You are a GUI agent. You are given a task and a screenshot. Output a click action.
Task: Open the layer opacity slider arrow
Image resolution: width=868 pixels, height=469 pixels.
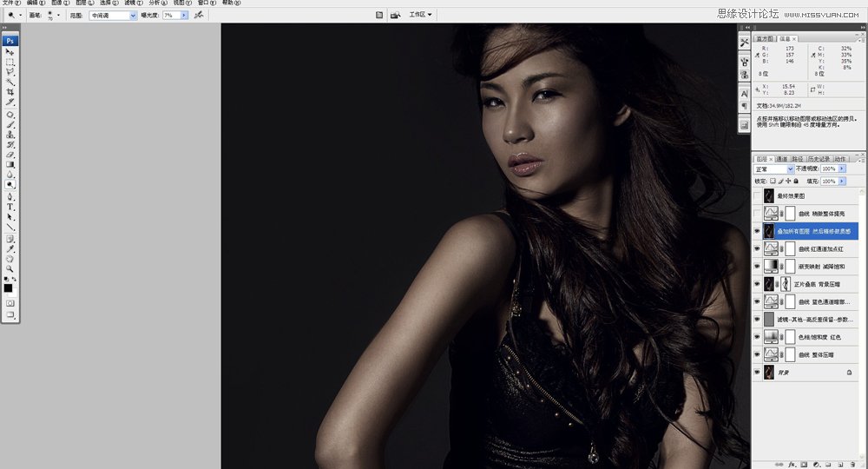coord(842,168)
